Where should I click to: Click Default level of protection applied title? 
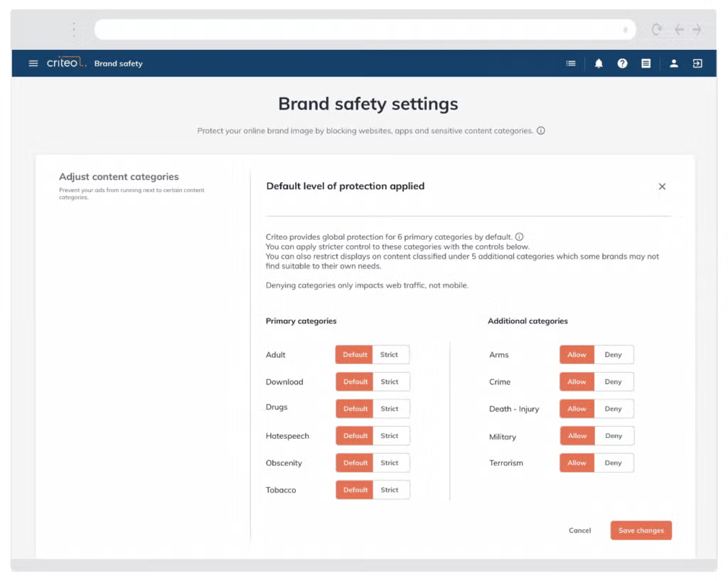click(346, 186)
